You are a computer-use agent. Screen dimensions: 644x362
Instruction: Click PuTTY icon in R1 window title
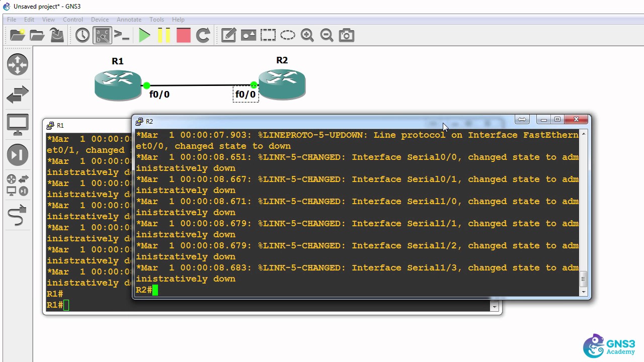(50, 126)
